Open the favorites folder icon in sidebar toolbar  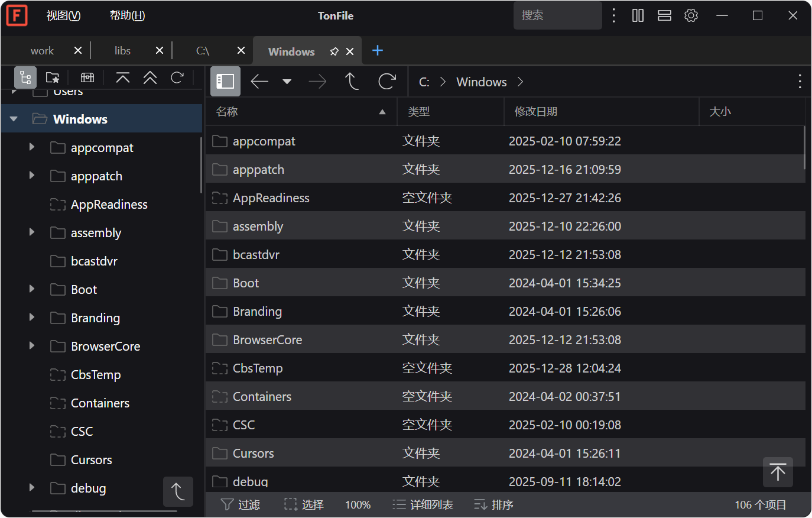coord(53,77)
